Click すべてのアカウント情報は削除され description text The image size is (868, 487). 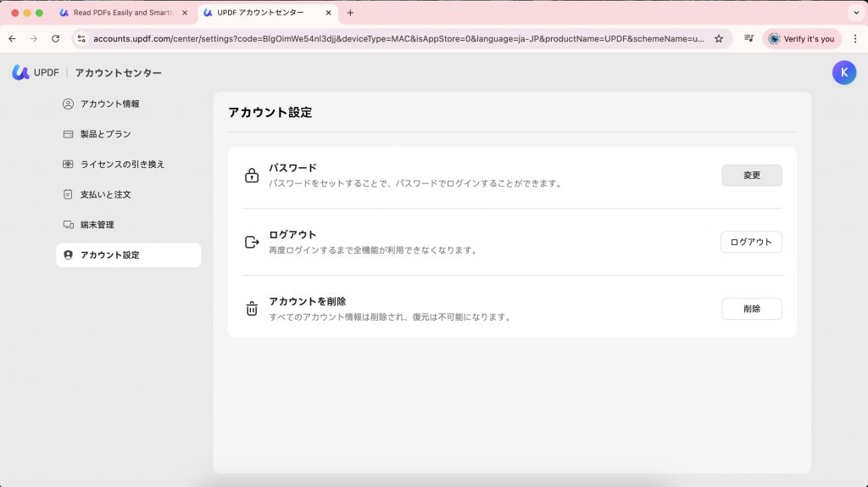click(391, 317)
